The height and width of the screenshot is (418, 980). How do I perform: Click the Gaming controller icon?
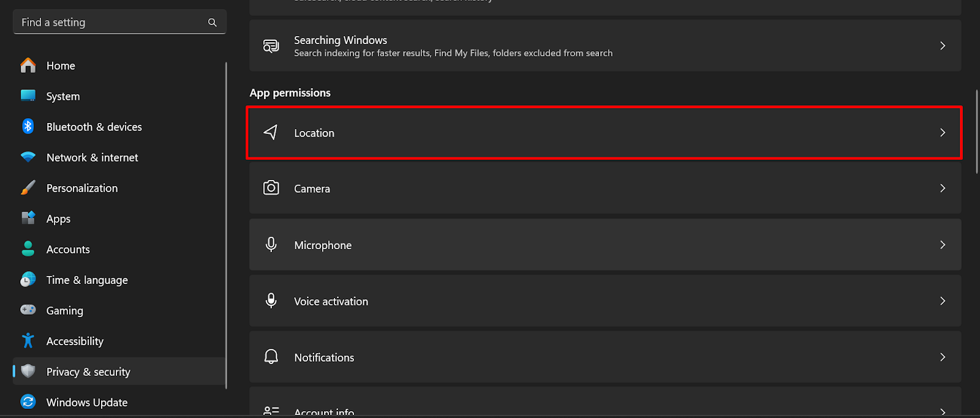pyautogui.click(x=28, y=310)
